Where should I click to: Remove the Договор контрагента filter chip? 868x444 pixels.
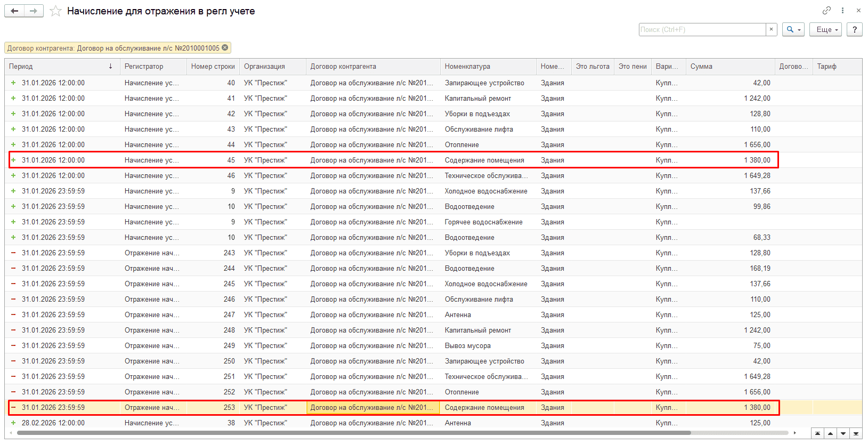(x=225, y=48)
